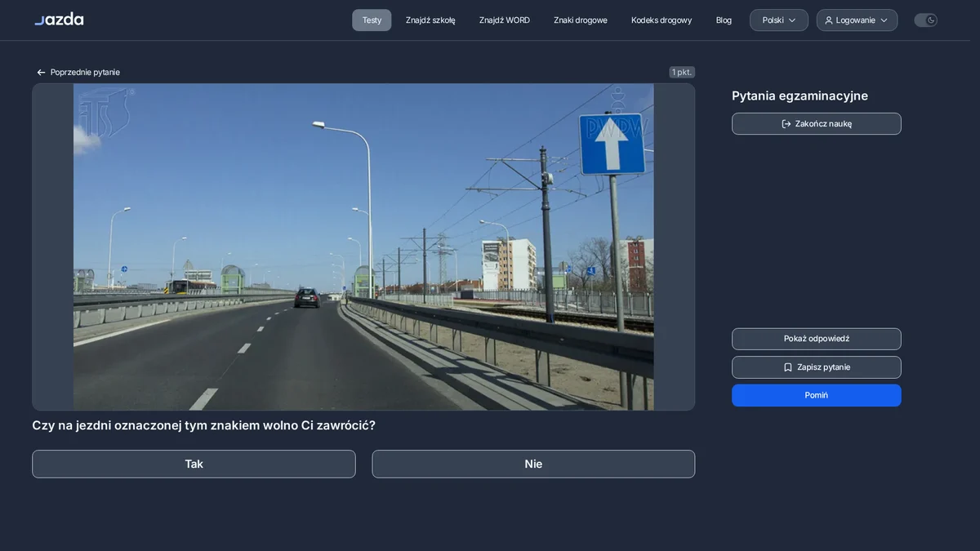Select the Pytania egzaminacyjne heading
The height and width of the screenshot is (551, 980).
800,96
